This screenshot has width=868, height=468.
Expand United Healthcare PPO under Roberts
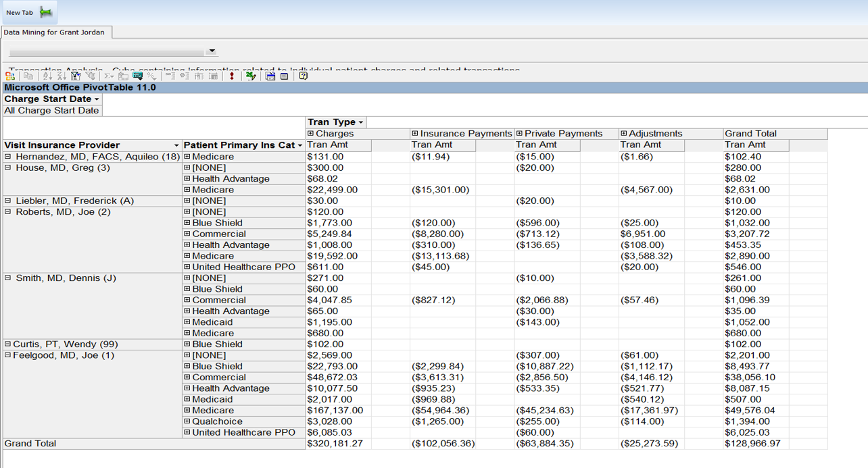tap(187, 267)
